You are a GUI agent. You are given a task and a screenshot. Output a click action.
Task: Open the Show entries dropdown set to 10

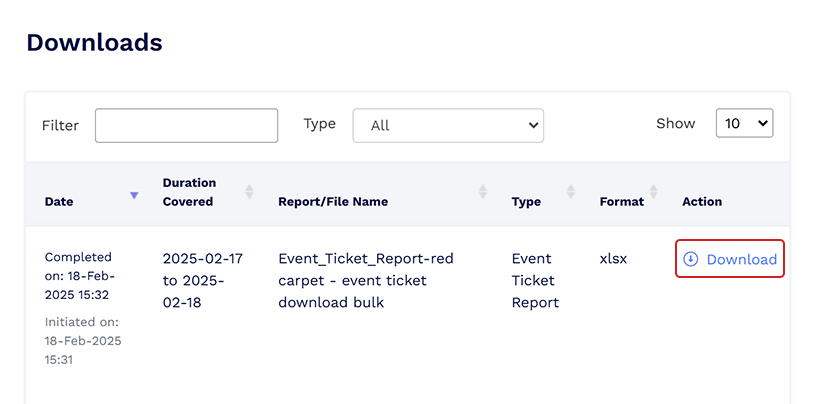coord(744,123)
